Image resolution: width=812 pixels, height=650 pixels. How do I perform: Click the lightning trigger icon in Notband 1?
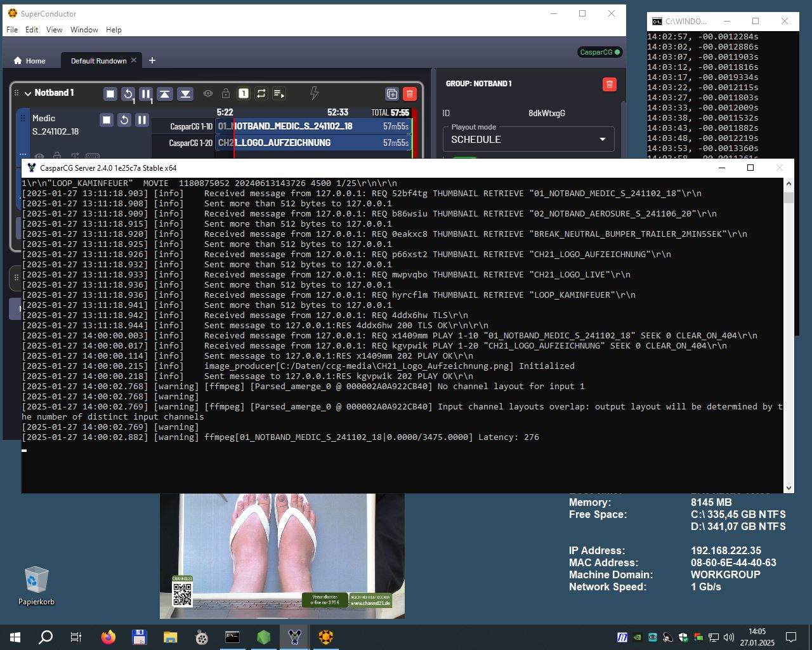click(x=314, y=93)
